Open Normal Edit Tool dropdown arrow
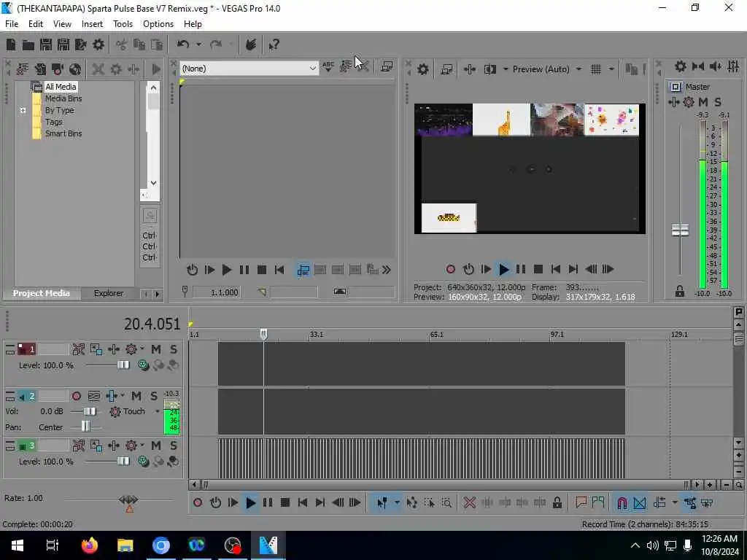This screenshot has height=560, width=747. [397, 502]
